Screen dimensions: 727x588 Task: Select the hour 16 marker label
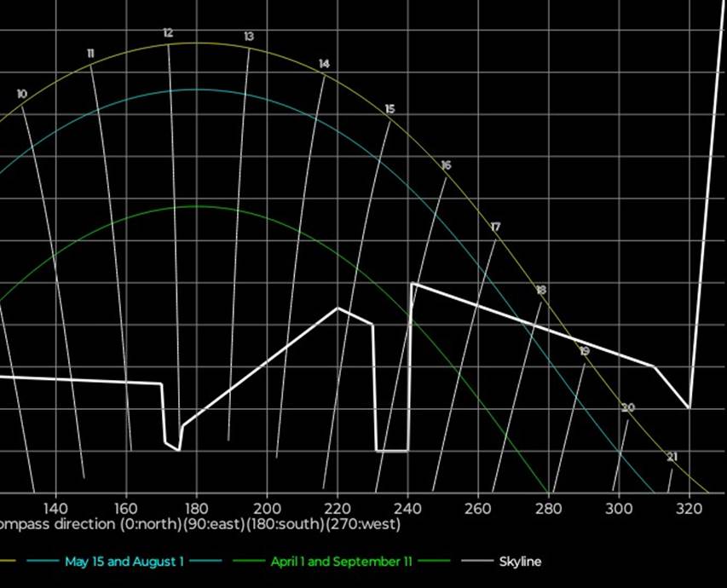click(x=446, y=165)
